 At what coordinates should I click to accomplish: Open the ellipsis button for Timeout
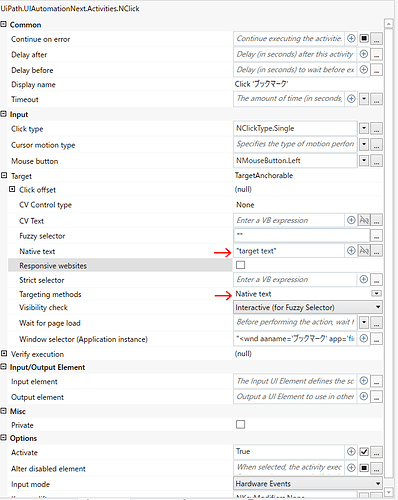coord(376,99)
